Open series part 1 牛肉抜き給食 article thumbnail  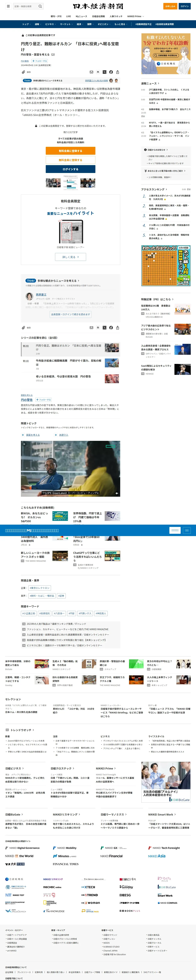click(112, 363)
